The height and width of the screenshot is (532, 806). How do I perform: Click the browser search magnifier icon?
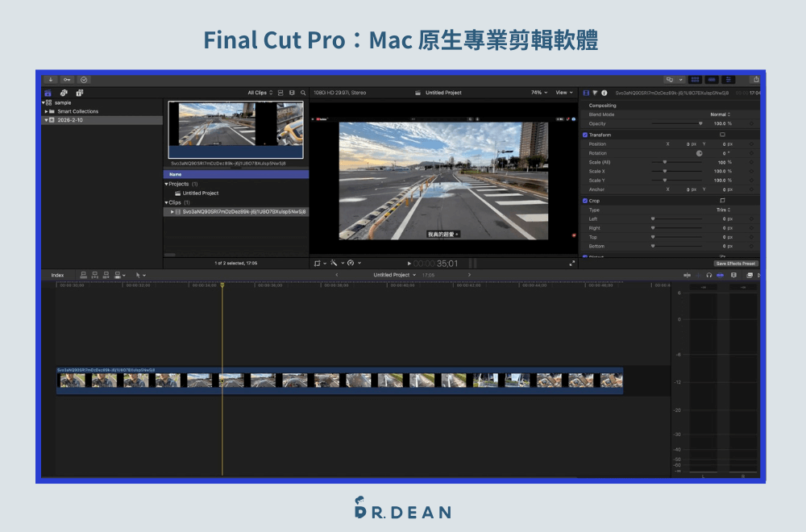point(303,93)
